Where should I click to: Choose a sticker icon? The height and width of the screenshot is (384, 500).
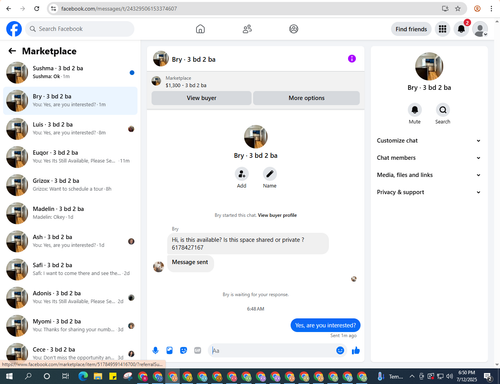184,350
